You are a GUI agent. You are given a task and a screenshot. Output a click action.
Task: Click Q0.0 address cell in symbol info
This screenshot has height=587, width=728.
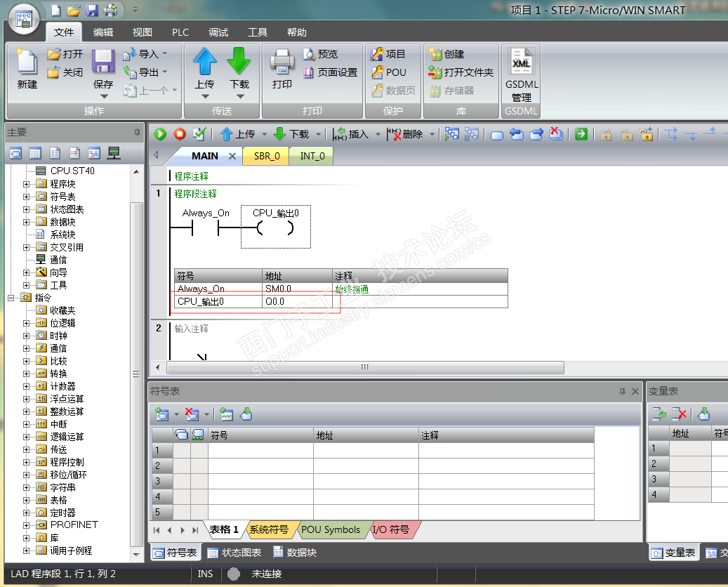[297, 301]
